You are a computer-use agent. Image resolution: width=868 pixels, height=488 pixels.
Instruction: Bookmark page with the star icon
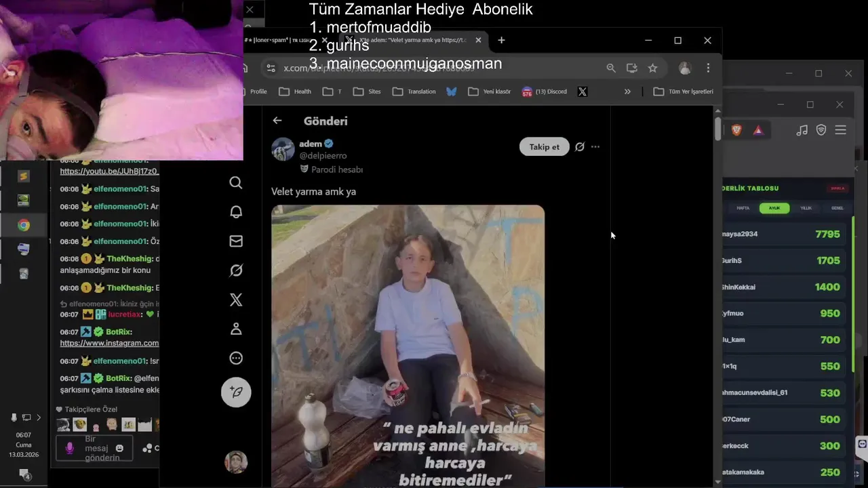click(652, 68)
